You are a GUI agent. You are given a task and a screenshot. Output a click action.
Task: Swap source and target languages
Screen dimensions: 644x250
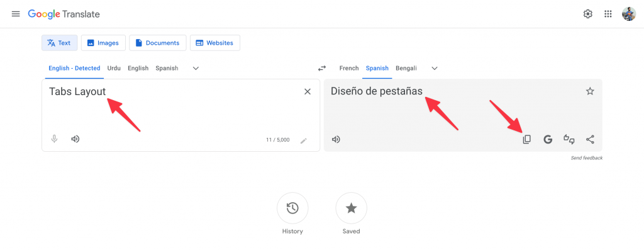click(322, 68)
